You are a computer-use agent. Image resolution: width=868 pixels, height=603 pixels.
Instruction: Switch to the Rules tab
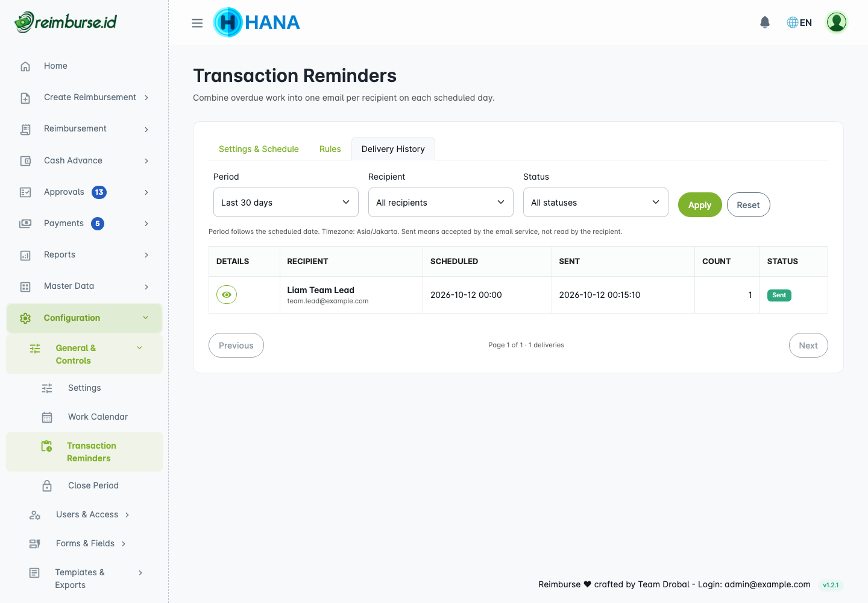(x=330, y=149)
